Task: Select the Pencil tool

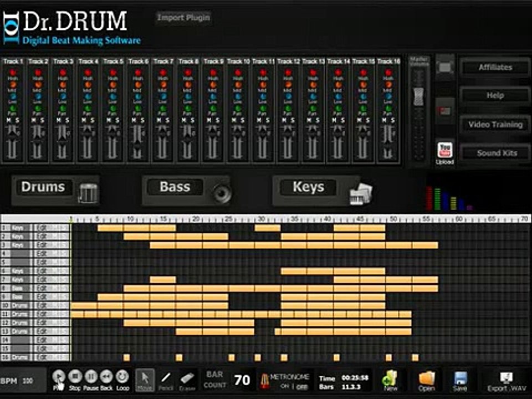Action: (x=166, y=379)
